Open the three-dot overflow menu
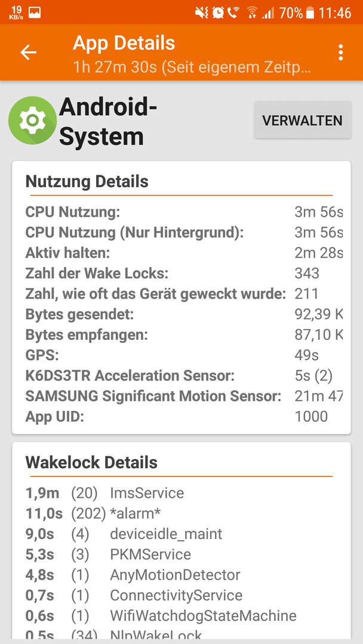 point(340,52)
